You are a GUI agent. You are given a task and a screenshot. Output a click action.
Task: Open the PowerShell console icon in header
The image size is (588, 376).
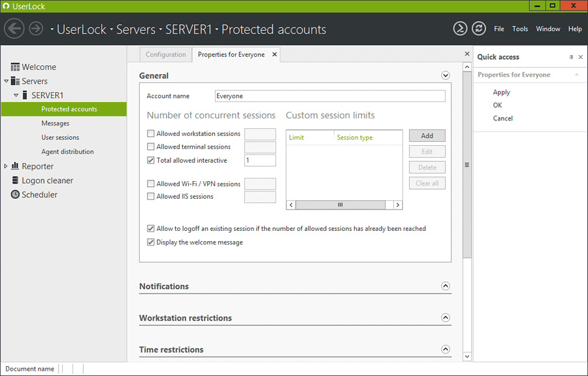(460, 29)
